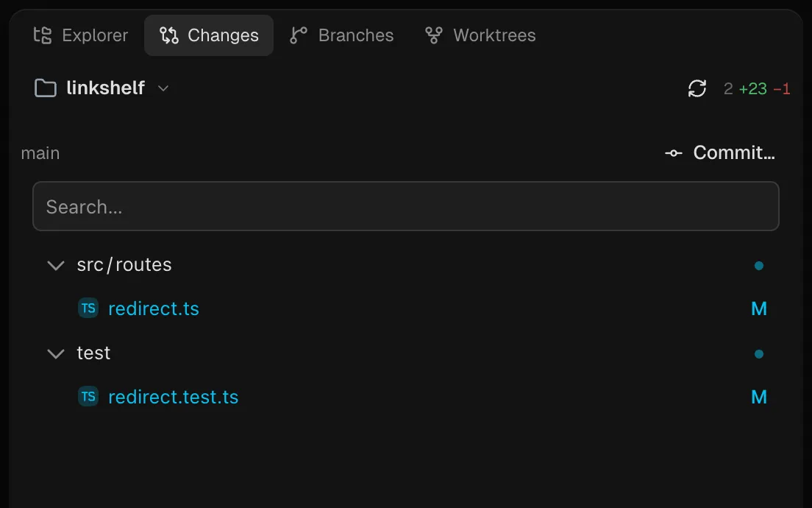
Task: Open the Worktrees tab
Action: click(480, 35)
